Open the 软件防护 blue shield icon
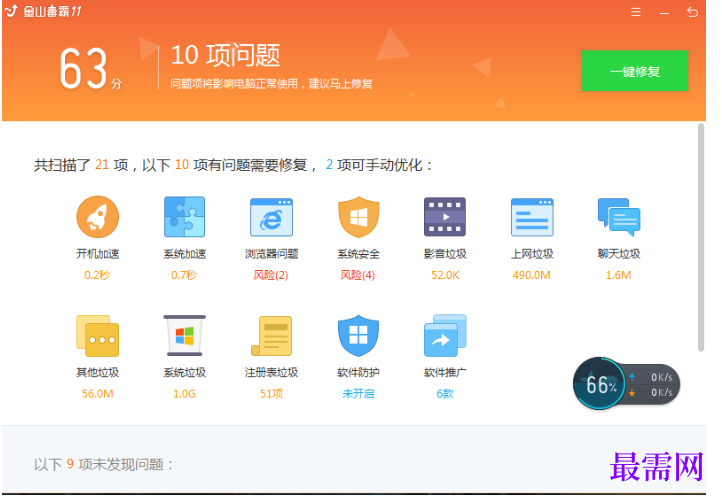 point(358,336)
